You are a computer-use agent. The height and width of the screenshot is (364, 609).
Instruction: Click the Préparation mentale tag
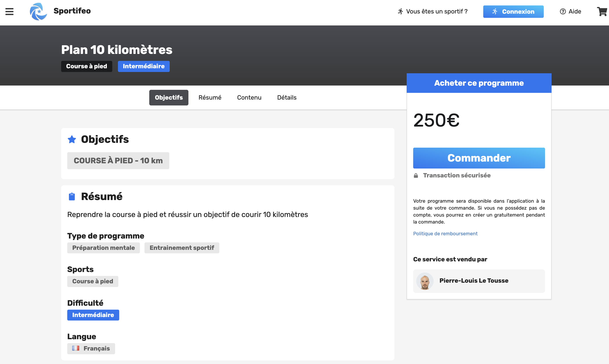(104, 248)
